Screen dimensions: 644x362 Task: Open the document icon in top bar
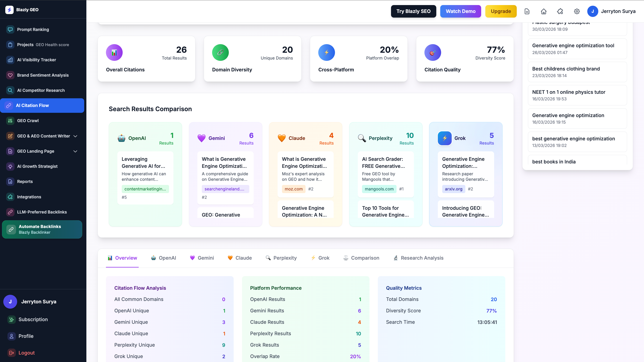(x=527, y=11)
